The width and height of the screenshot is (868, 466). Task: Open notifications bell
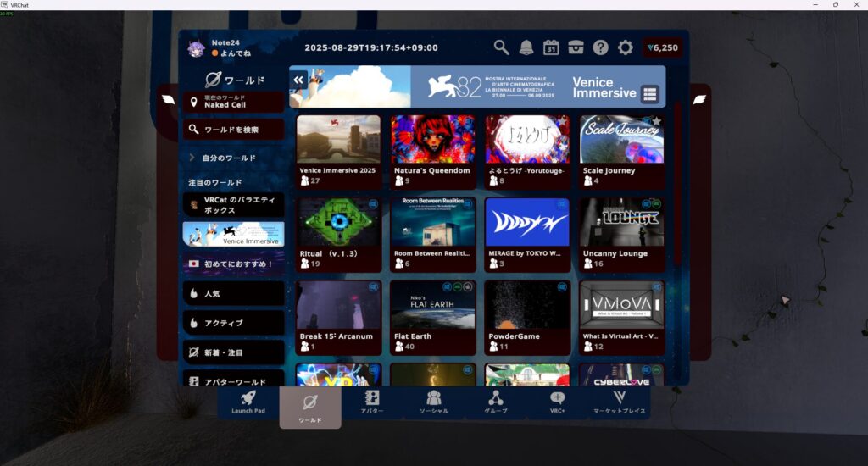click(x=526, y=47)
